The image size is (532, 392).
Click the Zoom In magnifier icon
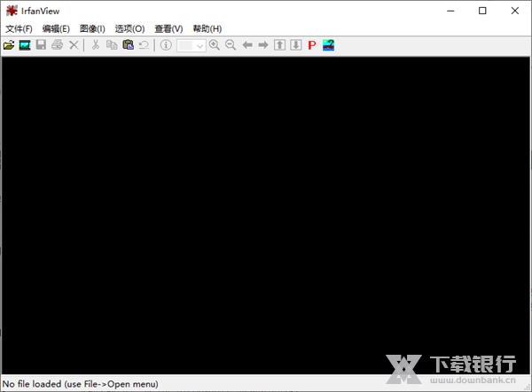(215, 45)
